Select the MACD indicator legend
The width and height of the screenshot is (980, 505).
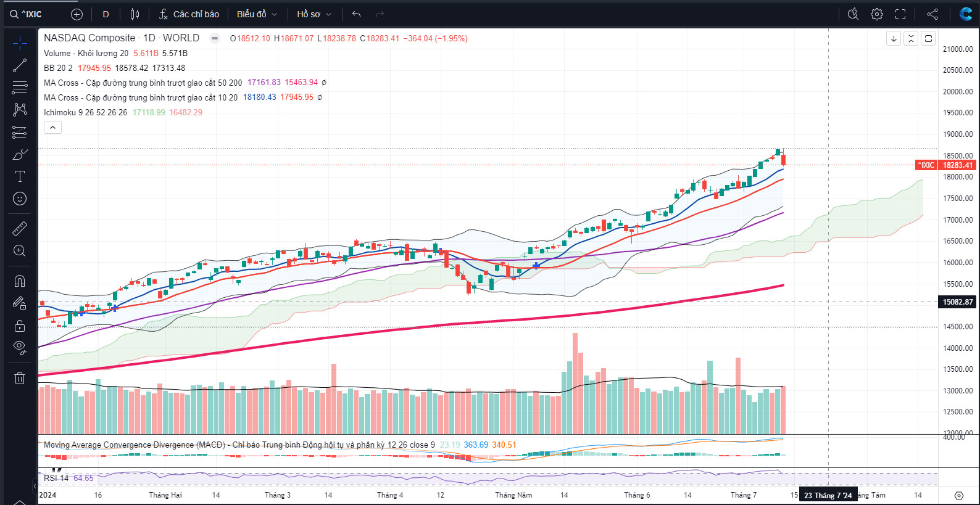(239, 445)
